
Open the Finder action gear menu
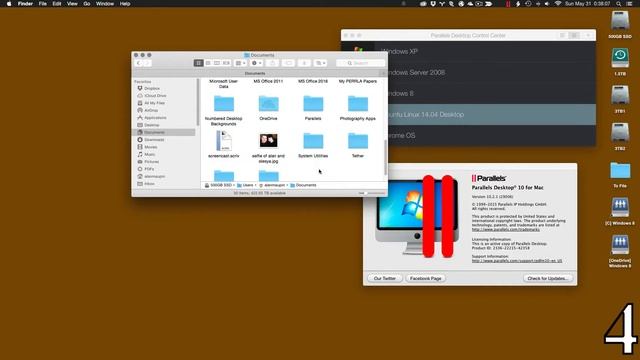(256, 63)
